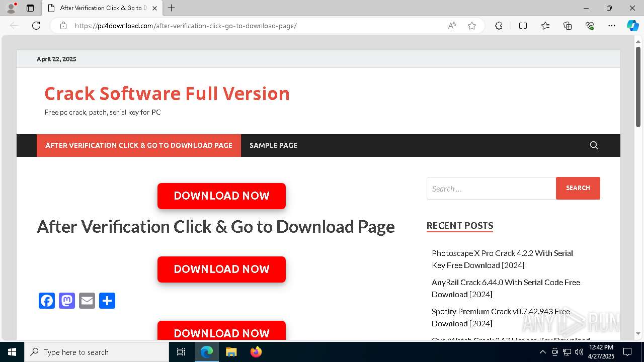
Task: Open the volume speaker tray icon
Action: 579,352
